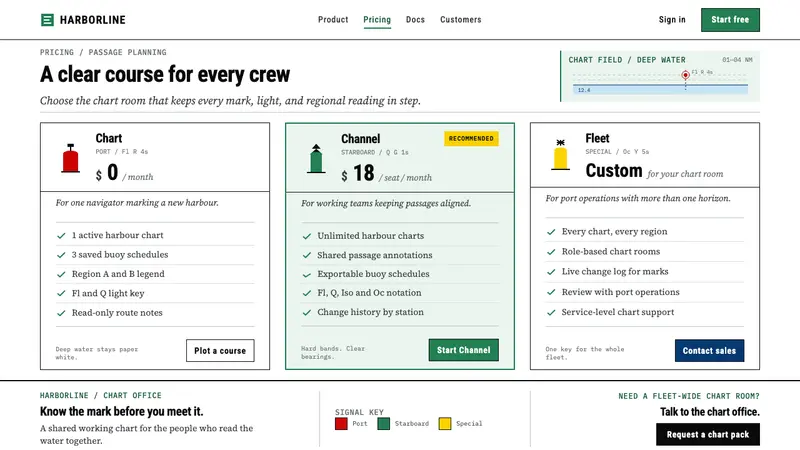Click 'CHART FIELD / DEEP WATER' heading
The image size is (800, 450).
[x=627, y=60]
